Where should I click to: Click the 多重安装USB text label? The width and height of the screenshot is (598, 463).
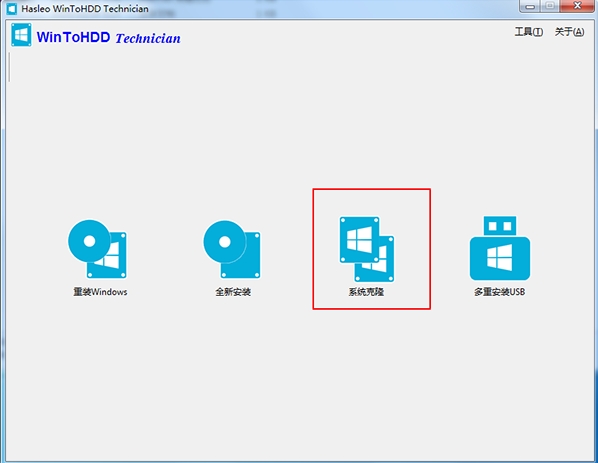click(x=500, y=292)
